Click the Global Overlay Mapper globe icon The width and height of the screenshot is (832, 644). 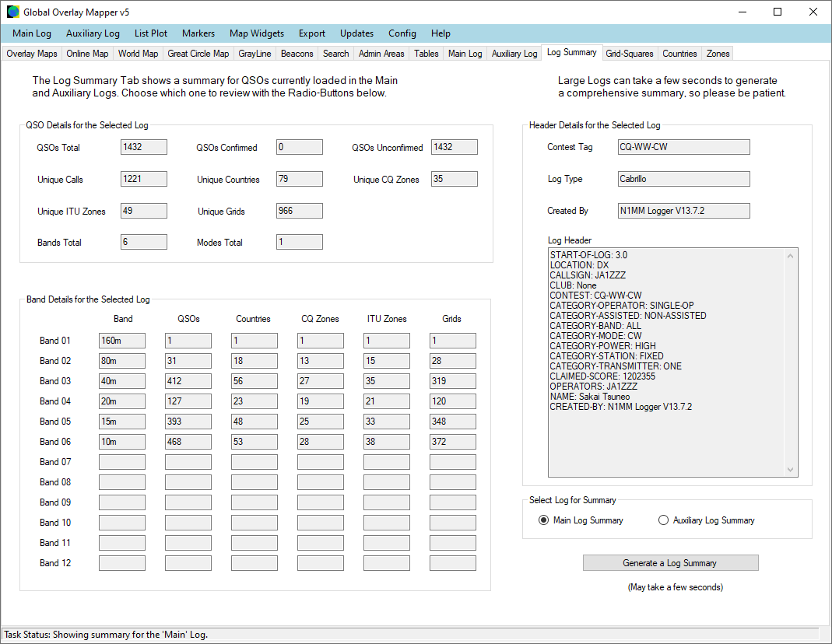tap(12, 12)
